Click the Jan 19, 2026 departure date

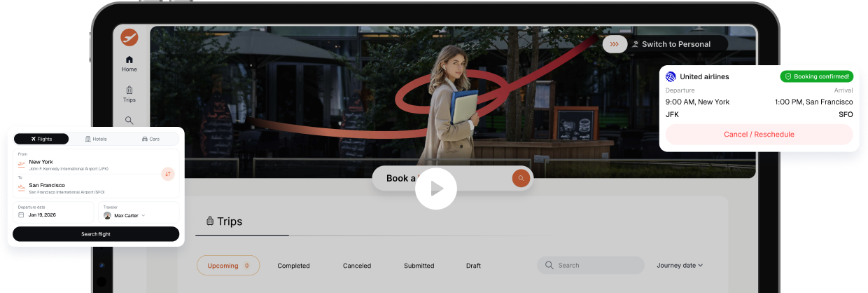[x=42, y=215]
